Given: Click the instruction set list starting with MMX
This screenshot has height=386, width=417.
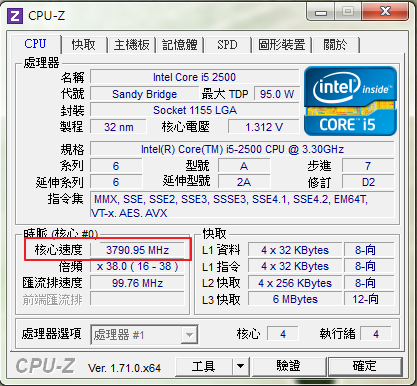Looking at the screenshot, I should pos(242,206).
